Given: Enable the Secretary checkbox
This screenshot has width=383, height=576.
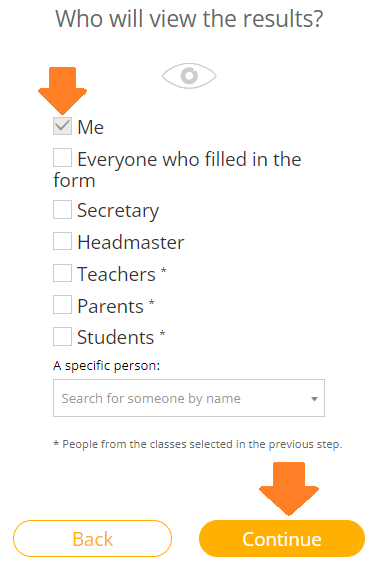Looking at the screenshot, I should tap(62, 209).
